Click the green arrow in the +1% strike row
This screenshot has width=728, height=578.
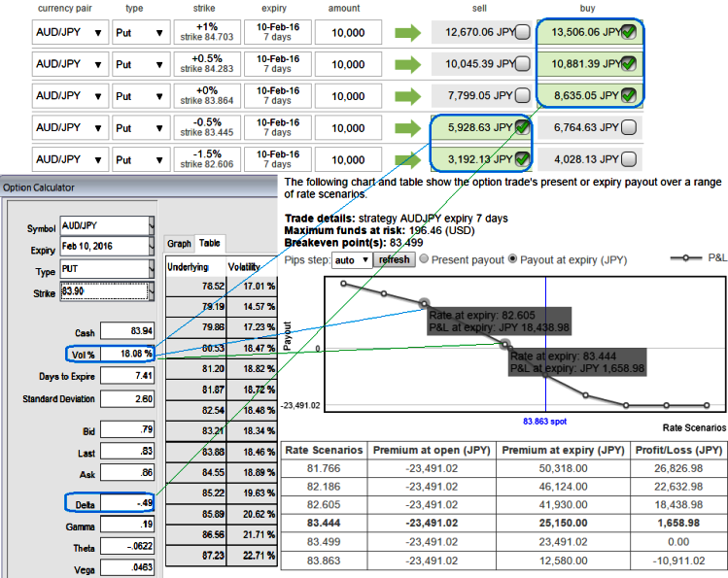click(408, 34)
